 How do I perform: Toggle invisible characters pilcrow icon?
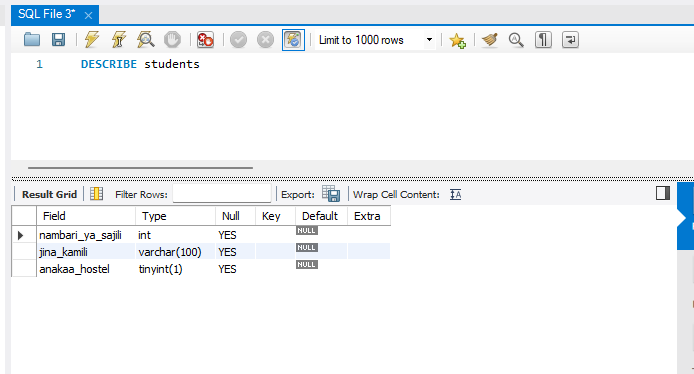(x=543, y=40)
